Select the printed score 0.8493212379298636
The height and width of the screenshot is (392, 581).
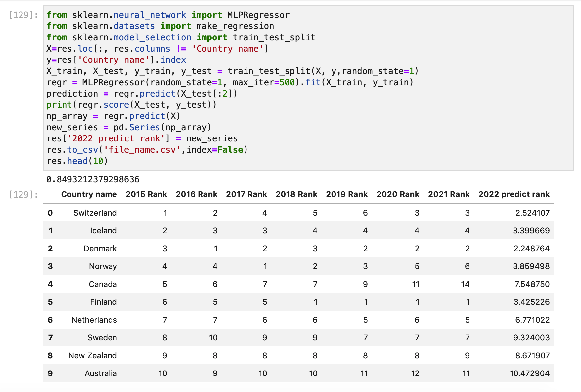coord(93,179)
